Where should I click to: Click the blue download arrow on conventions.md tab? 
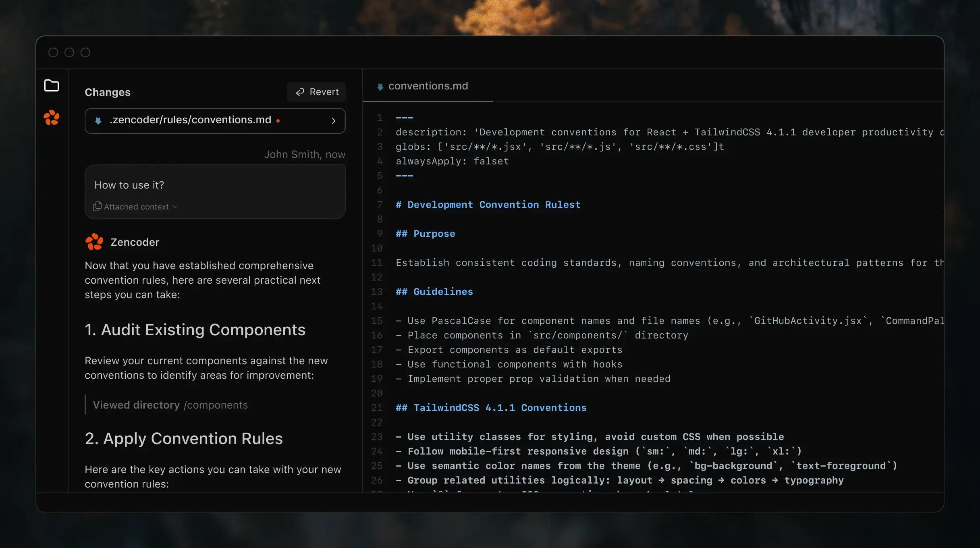pyautogui.click(x=380, y=86)
